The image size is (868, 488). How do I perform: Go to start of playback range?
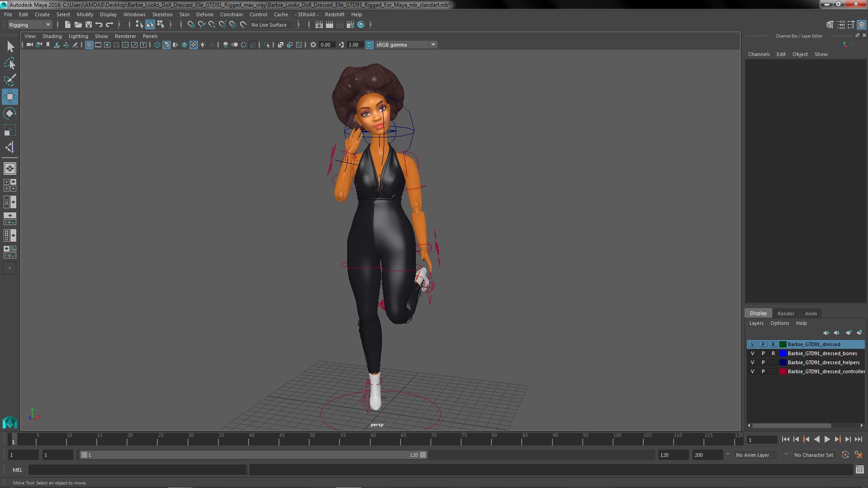785,439
